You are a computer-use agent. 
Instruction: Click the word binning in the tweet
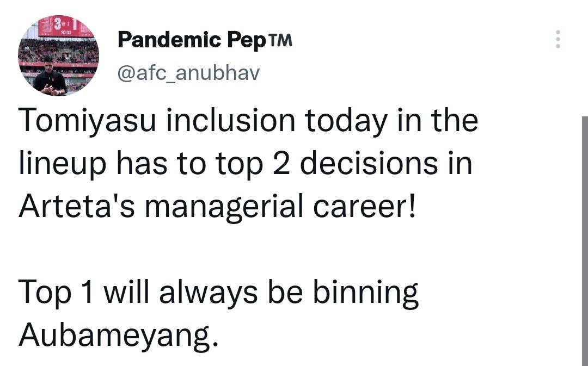(365, 293)
